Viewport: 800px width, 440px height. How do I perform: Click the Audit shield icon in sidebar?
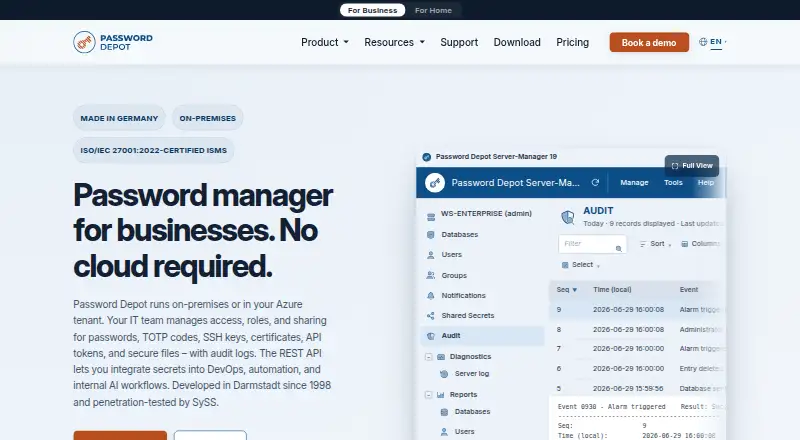[431, 336]
